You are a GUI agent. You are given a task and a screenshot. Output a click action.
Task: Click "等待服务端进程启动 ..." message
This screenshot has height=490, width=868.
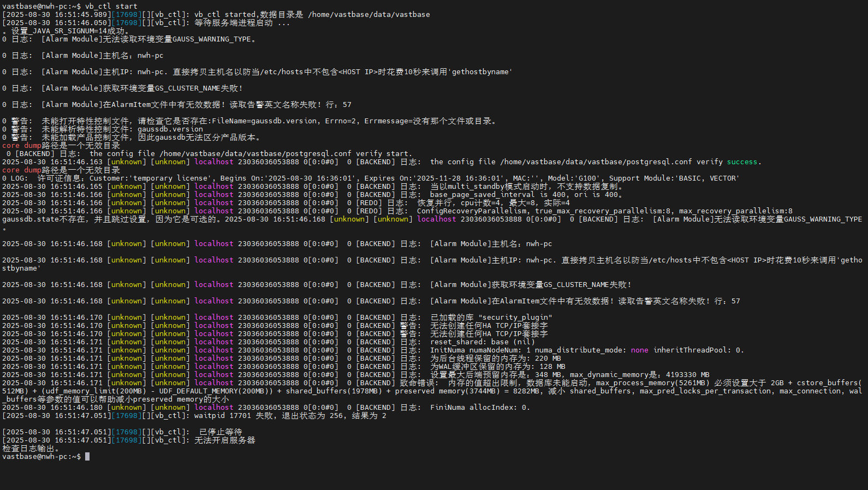[242, 23]
